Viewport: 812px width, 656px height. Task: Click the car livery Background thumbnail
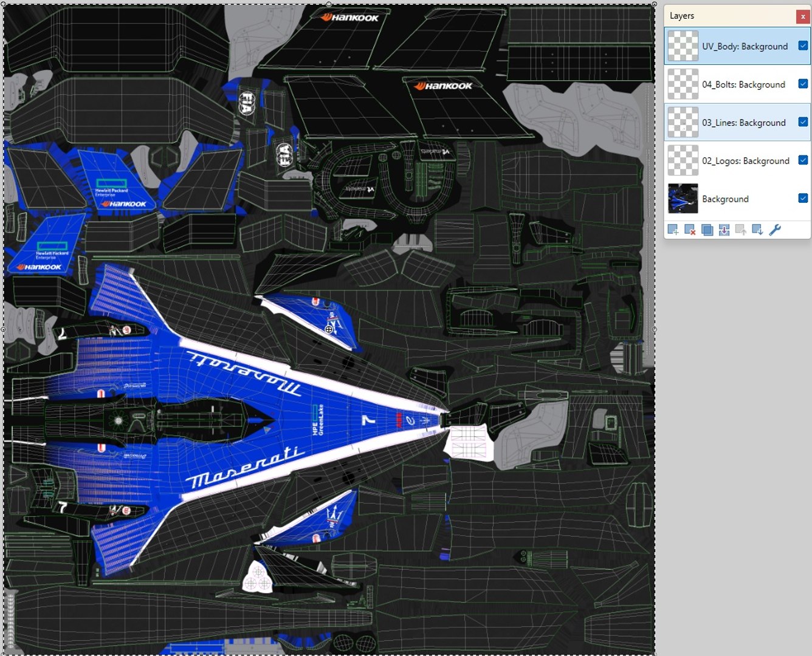tap(683, 199)
